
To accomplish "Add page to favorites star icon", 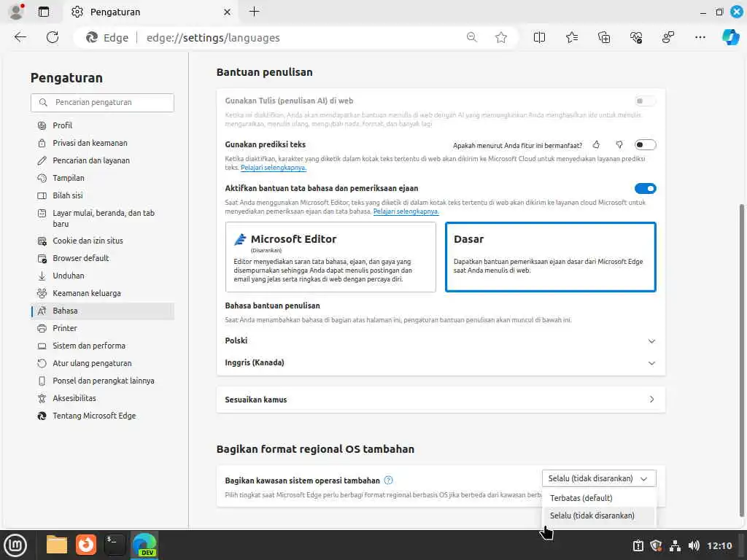I will 500,37.
